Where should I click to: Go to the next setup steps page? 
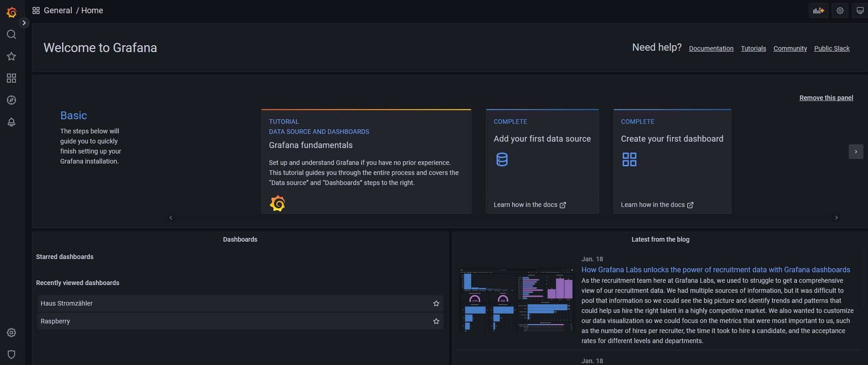pyautogui.click(x=856, y=152)
